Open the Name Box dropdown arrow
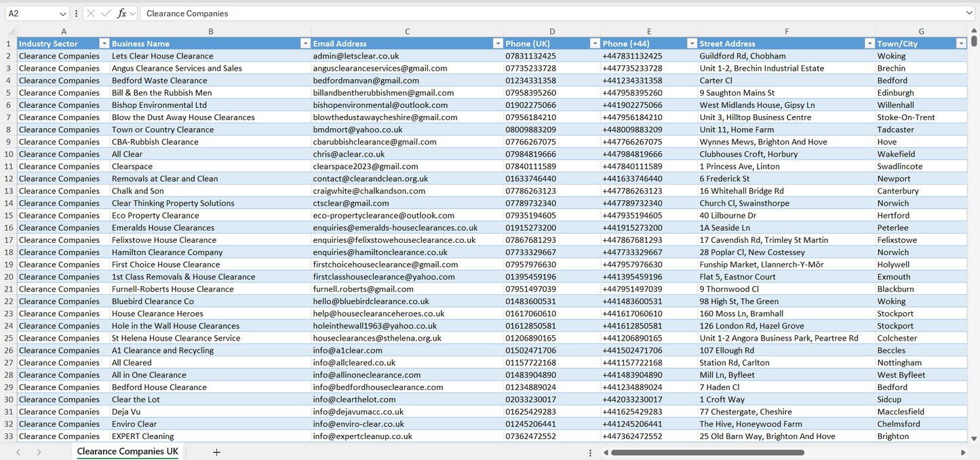 tap(63, 14)
